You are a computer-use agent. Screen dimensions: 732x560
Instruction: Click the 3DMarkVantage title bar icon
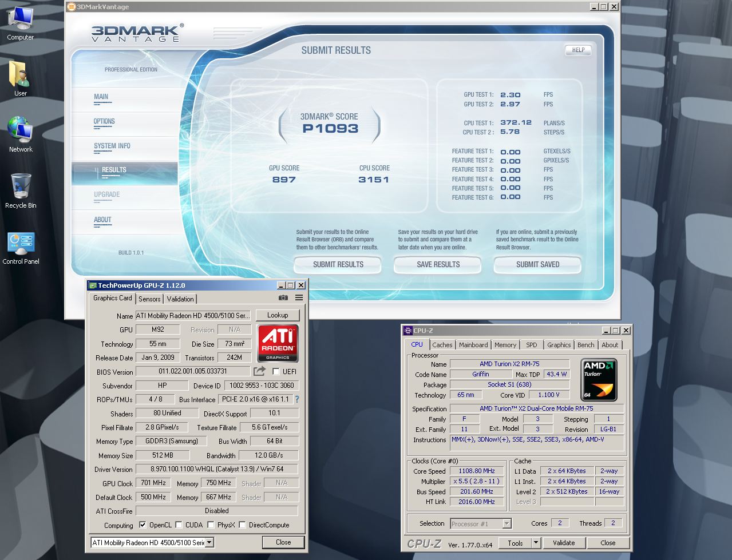[71, 7]
